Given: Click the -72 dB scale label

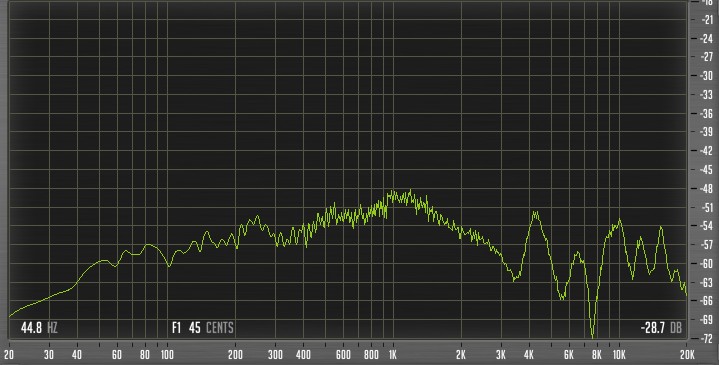Looking at the screenshot, I should 707,338.
